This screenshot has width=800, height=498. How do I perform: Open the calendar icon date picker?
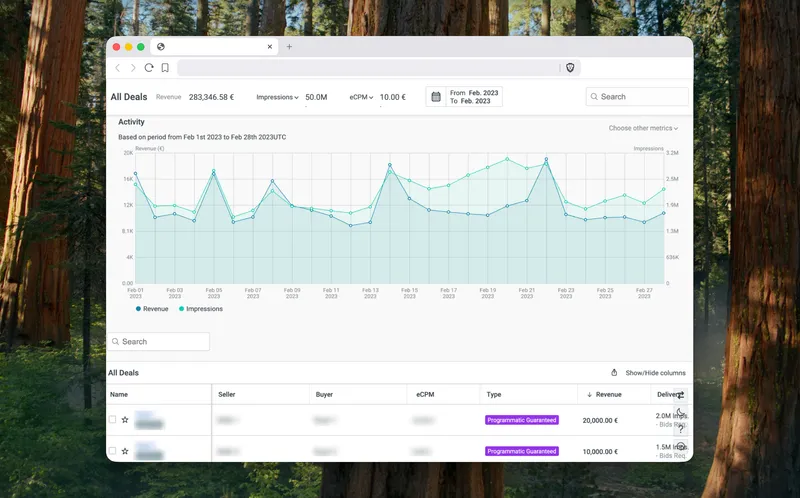tap(436, 96)
